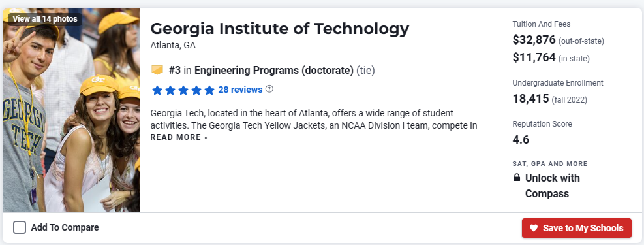644x245 pixels.
Task: Click the out-of-state tuition amount $32,876
Action: click(534, 40)
